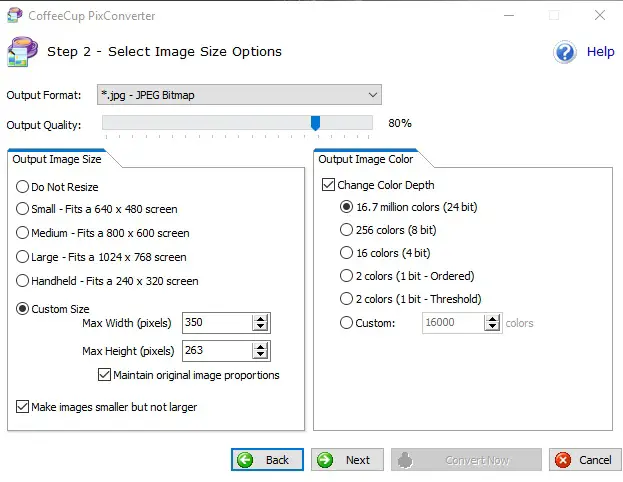Disable the Change Color Depth checkbox
The width and height of the screenshot is (623, 482).
point(328,185)
